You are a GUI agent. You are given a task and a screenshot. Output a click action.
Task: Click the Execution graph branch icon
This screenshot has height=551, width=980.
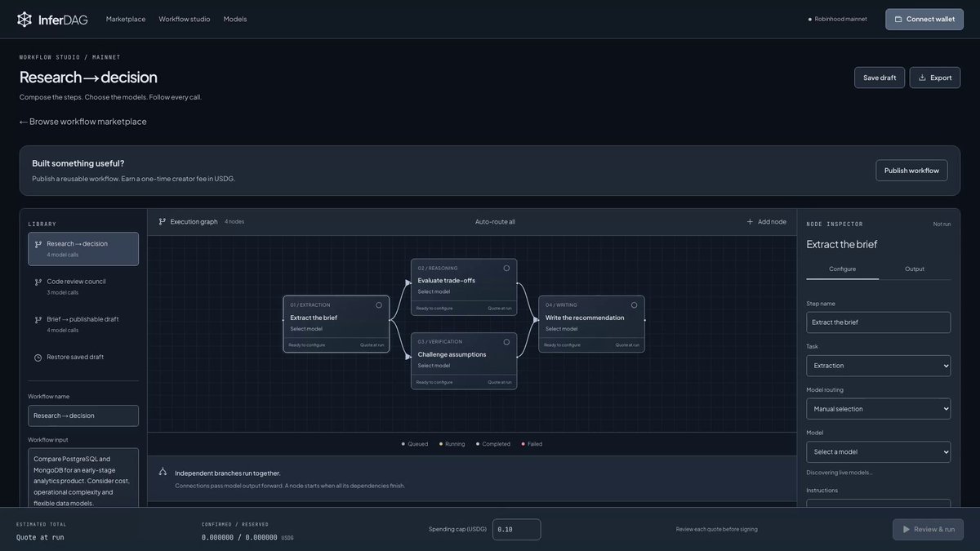click(x=163, y=221)
